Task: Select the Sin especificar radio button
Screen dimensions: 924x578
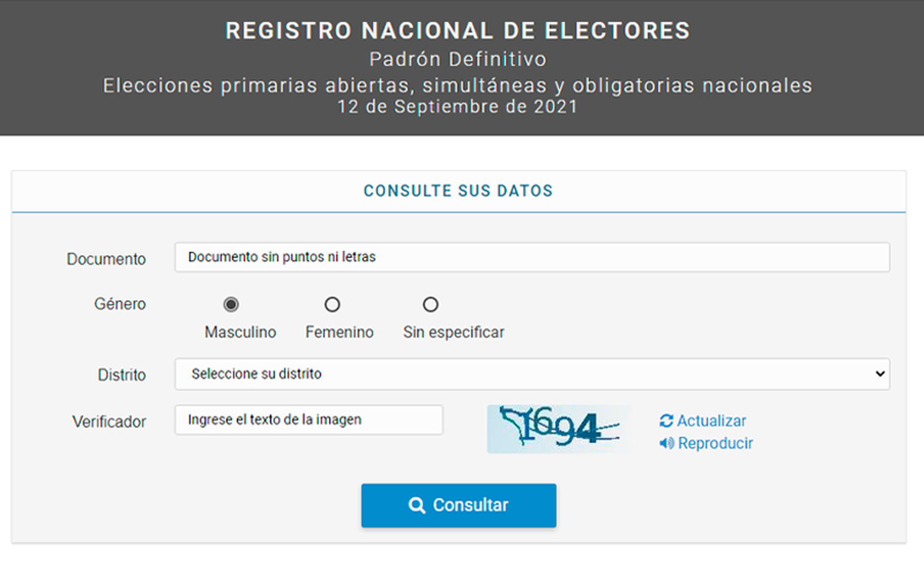Action: point(431,304)
